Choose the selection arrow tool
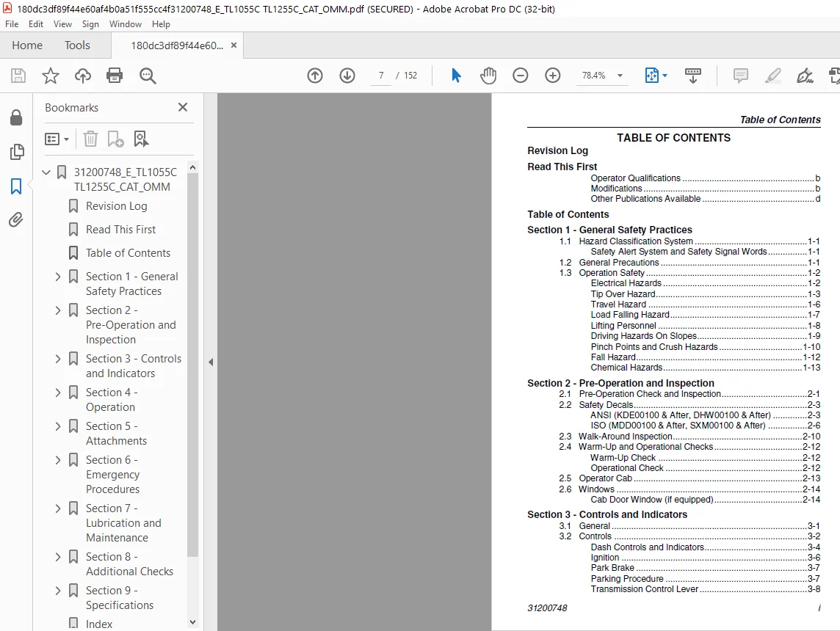840x631 pixels. (456, 76)
